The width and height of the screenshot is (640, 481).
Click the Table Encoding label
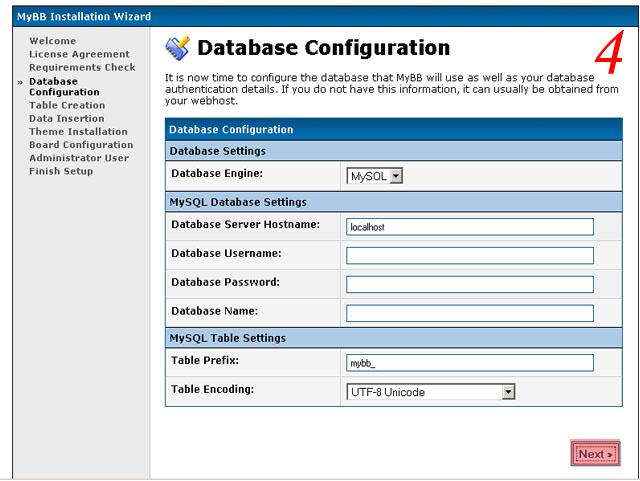coord(212,389)
